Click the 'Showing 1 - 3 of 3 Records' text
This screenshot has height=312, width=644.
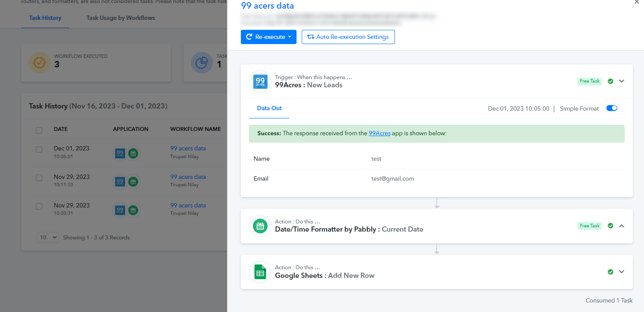click(96, 238)
